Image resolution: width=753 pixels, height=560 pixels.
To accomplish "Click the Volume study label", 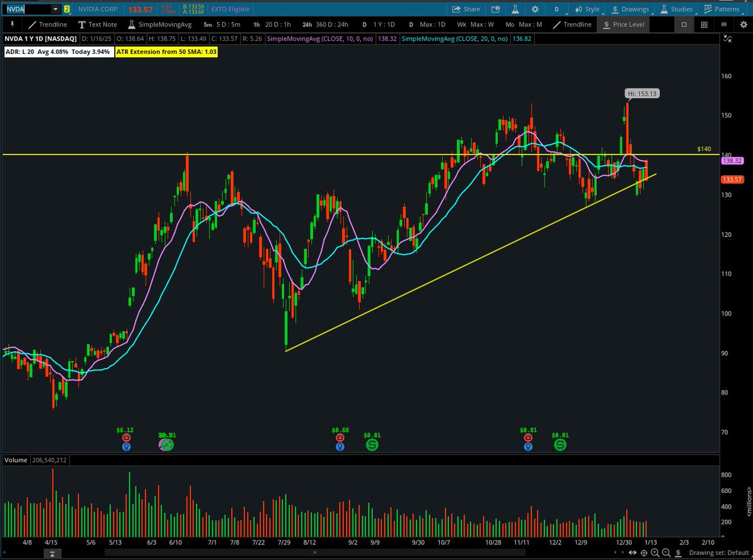I will point(16,460).
